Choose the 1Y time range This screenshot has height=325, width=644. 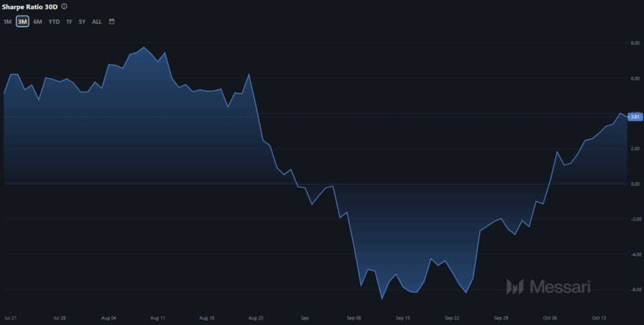(69, 22)
